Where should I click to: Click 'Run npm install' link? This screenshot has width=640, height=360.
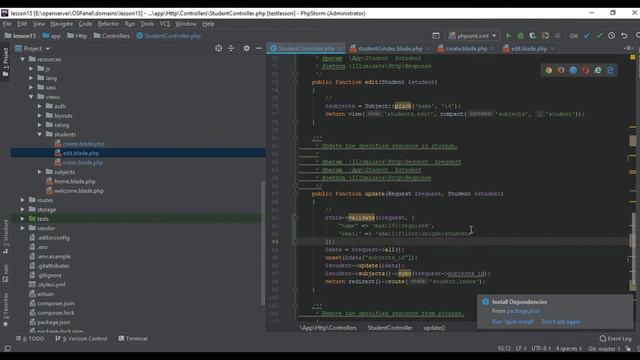[513, 322]
